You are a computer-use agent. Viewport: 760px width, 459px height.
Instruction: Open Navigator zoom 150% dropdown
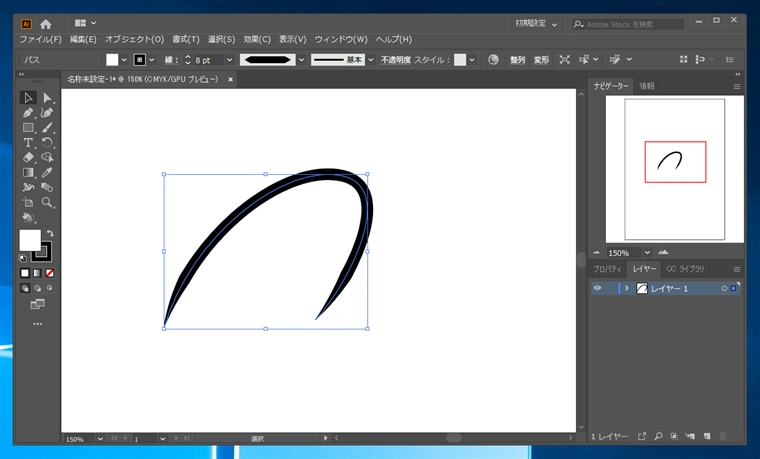coord(647,253)
